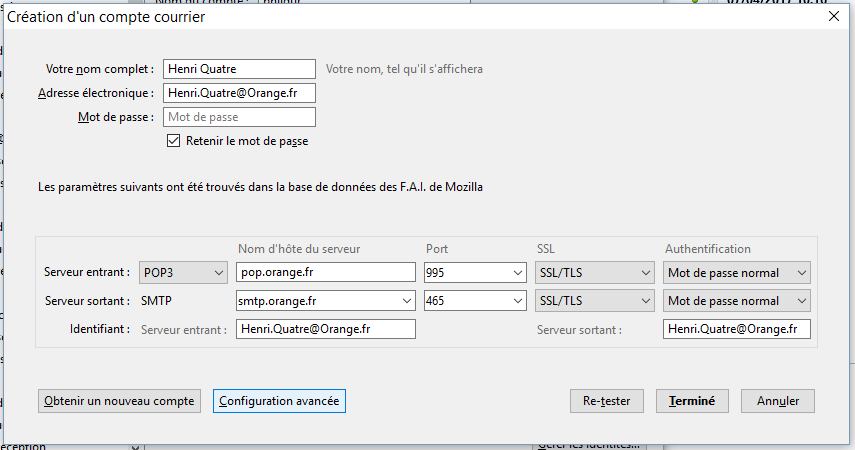The height and width of the screenshot is (450, 855).
Task: Click the Serveur sortant identifier field
Action: point(736,329)
